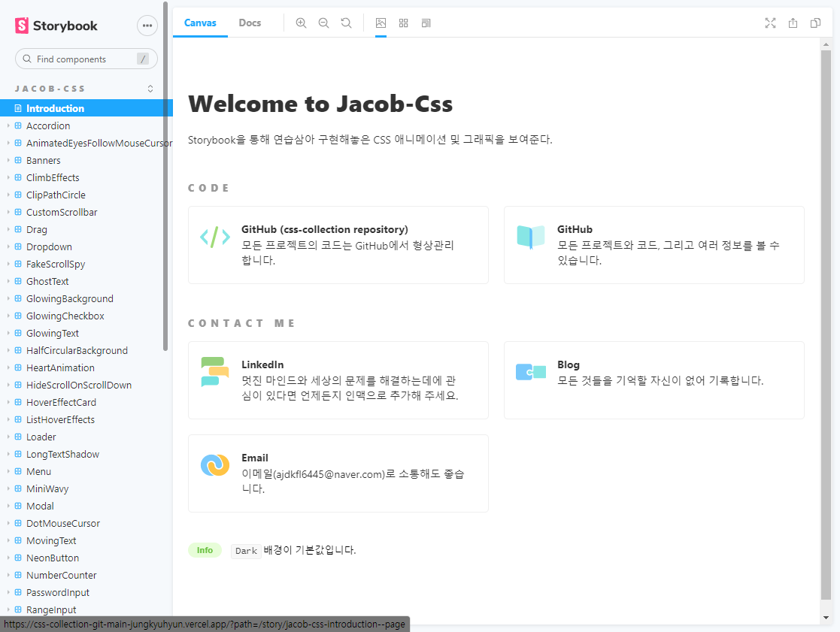Click the GlowingBackground component icon
The height and width of the screenshot is (632, 840).
coord(18,298)
